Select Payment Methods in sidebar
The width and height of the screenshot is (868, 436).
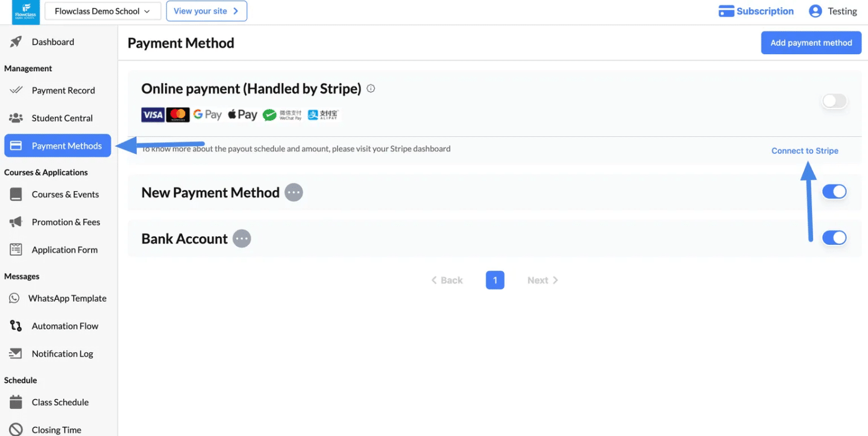coord(58,146)
